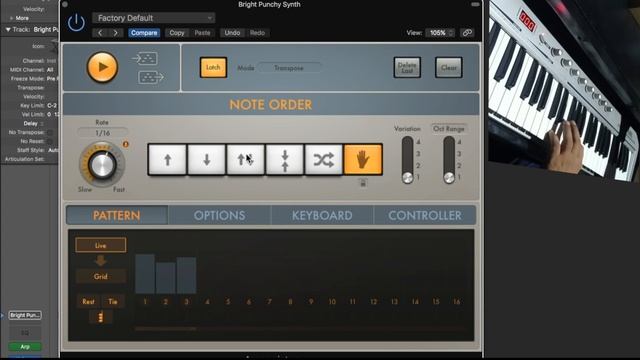Open the Freeze Mode value menu

pyautogui.click(x=53, y=78)
